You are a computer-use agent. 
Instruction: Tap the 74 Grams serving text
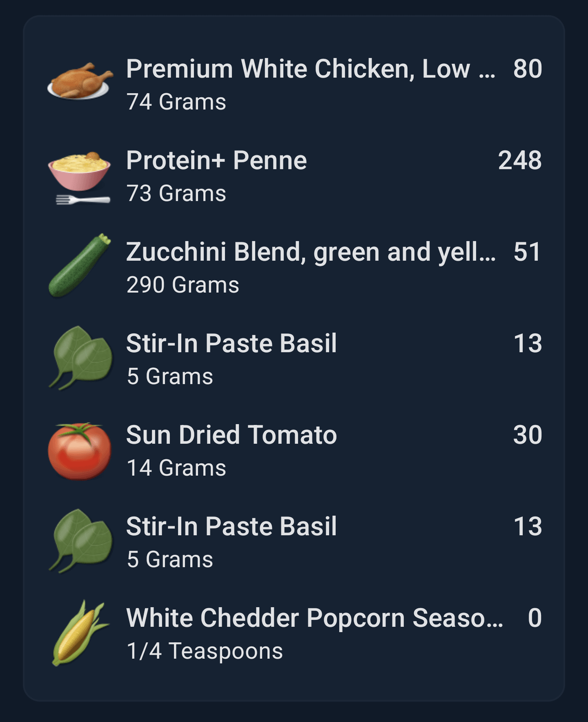pos(176,102)
